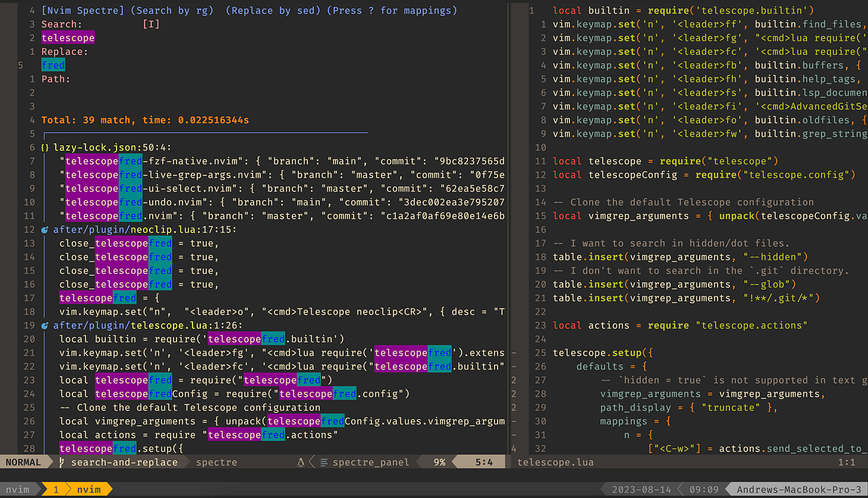Click the Replace input field containing fred
Image resolution: width=868 pixels, height=498 pixels.
[x=53, y=64]
